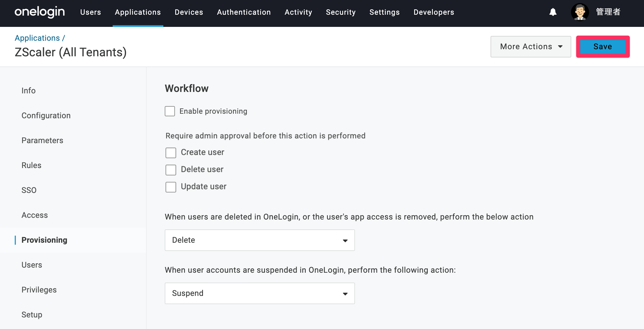Click the 管理者 username label
644x329 pixels.
coord(608,12)
